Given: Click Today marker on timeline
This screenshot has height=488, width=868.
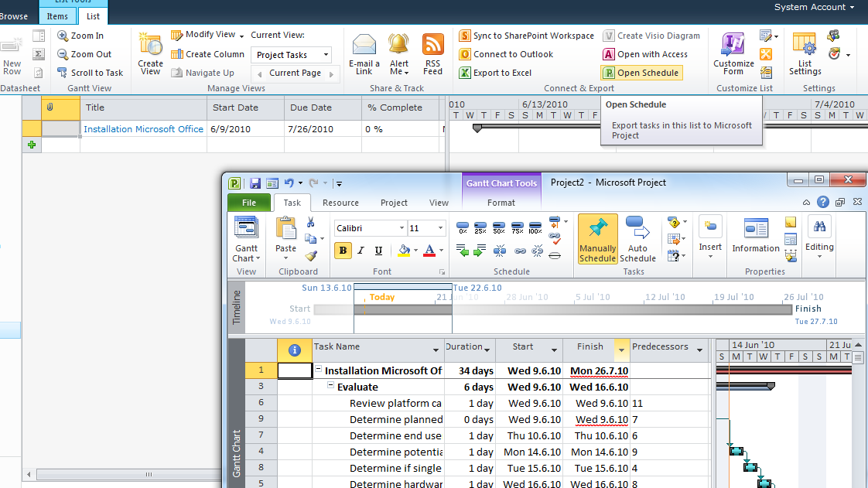Looking at the screenshot, I should [x=382, y=297].
